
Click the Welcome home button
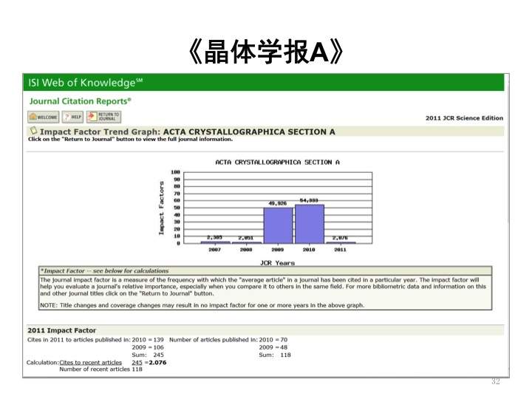[x=44, y=117]
